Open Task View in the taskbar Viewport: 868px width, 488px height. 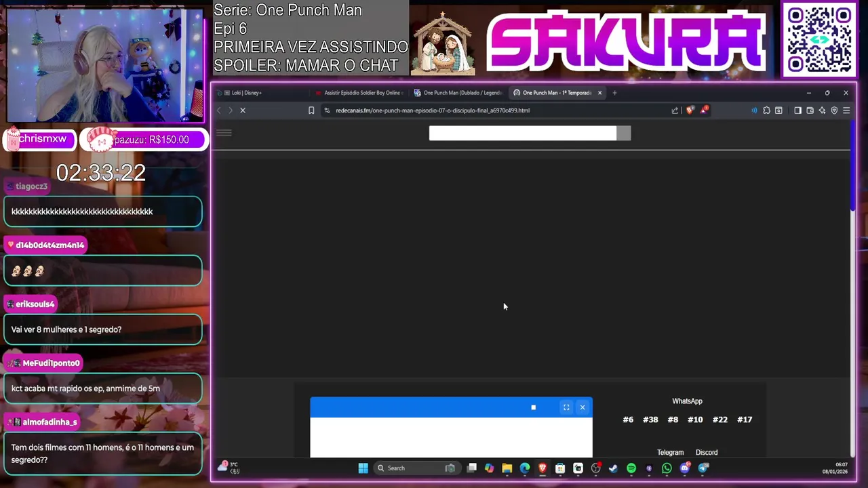pos(472,468)
